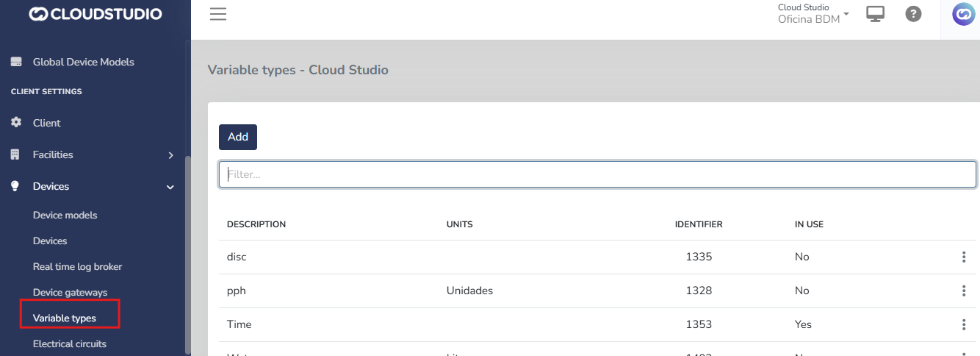The width and height of the screenshot is (980, 356).
Task: Focus the Filter text field
Action: (597, 174)
